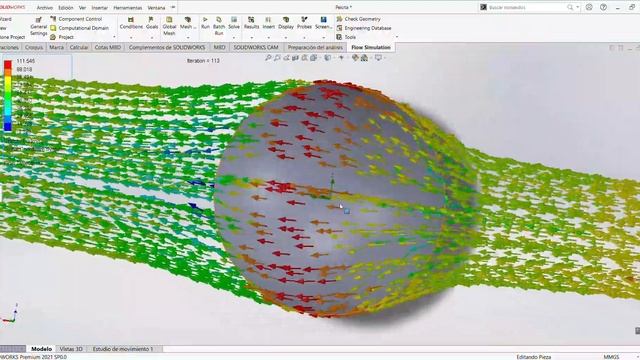Expand the Solve dropdown arrow
Screen dimensions: 640x360
234,38
